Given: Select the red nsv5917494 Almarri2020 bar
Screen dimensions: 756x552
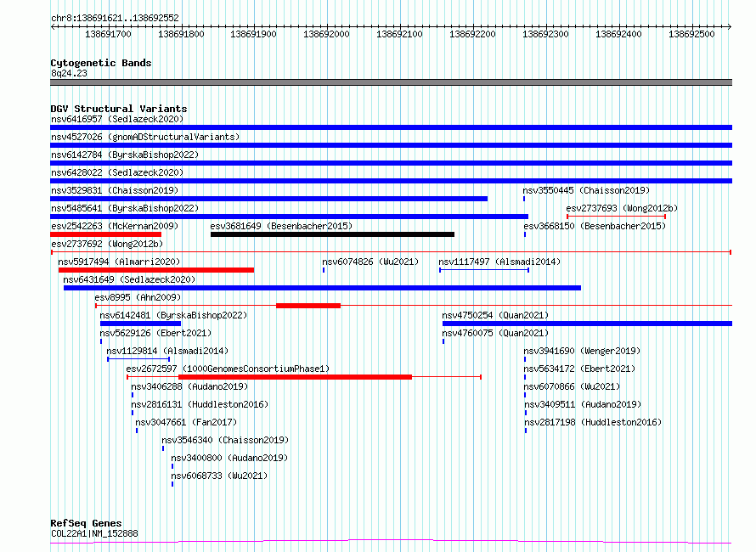Looking at the screenshot, I should coord(156,270).
